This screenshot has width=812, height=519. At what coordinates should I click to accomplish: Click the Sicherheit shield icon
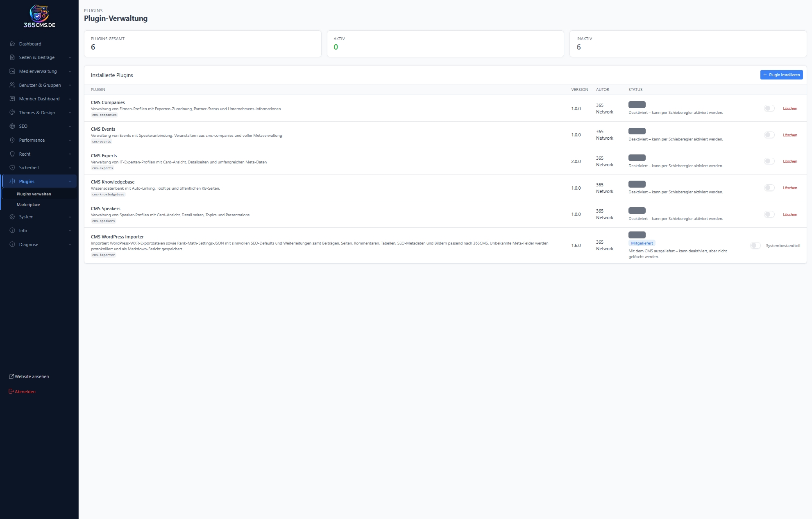12,168
